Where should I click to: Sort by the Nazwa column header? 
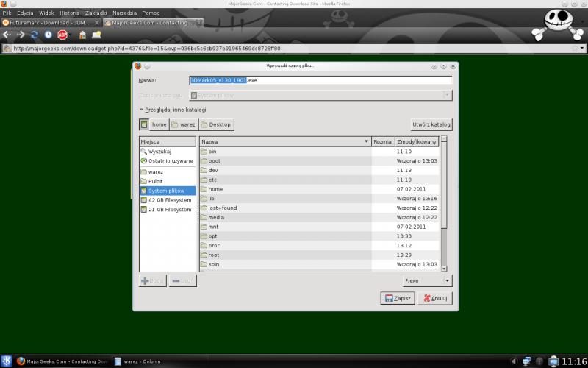(x=284, y=141)
